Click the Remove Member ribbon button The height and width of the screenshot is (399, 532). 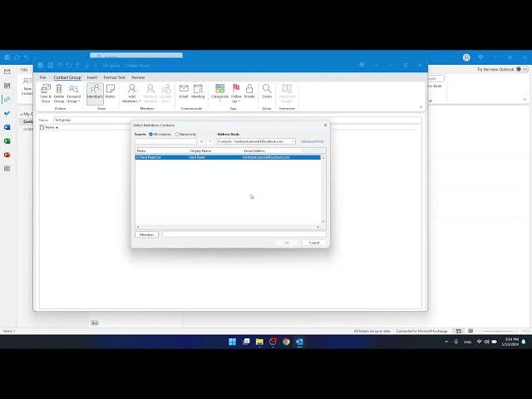pyautogui.click(x=150, y=94)
